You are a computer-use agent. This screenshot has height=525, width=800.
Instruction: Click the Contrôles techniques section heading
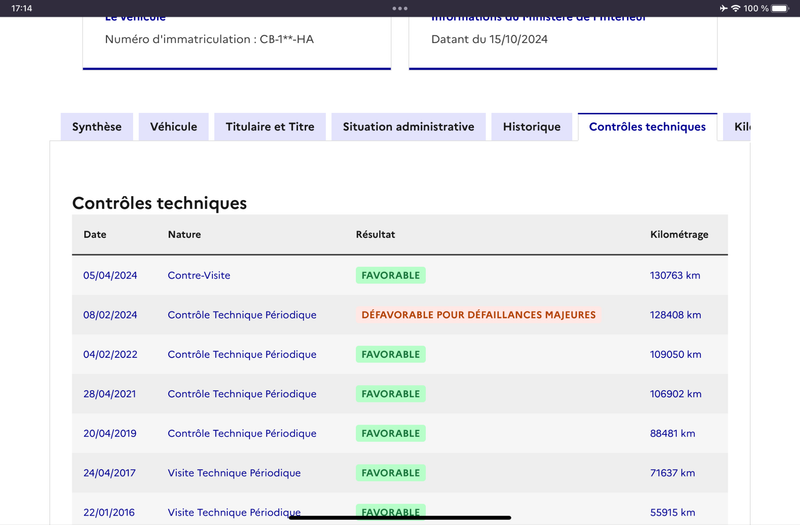pos(159,203)
